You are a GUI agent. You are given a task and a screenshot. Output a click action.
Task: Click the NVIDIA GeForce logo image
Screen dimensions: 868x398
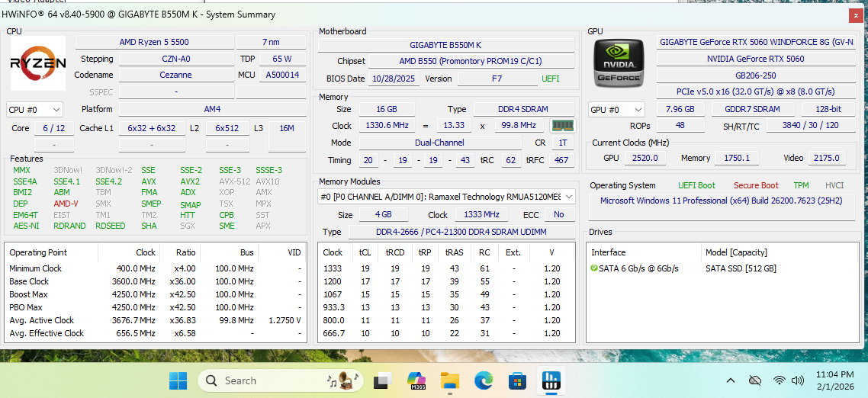[619, 63]
